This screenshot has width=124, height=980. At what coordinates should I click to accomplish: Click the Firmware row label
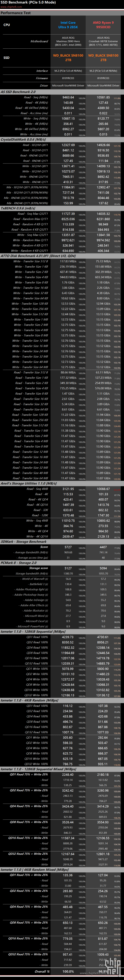tap(42, 78)
